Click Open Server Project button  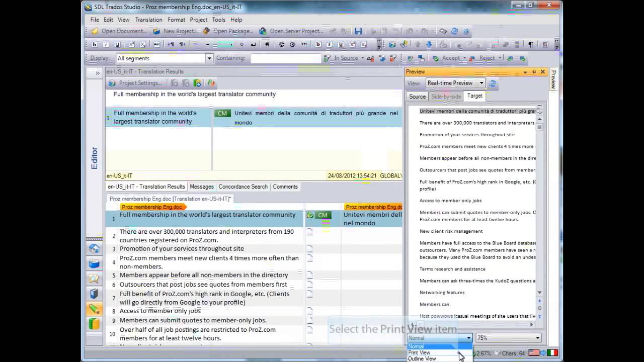pyautogui.click(x=291, y=31)
